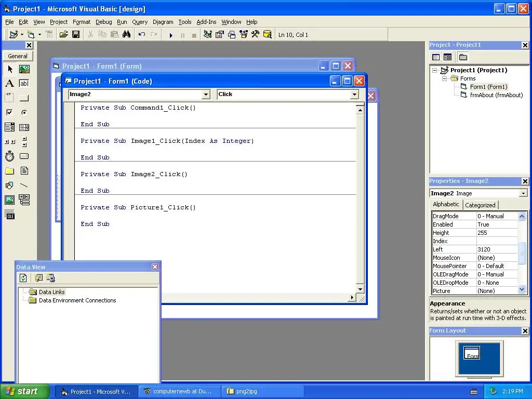Click the Find binoculars icon
Viewport: 532px width, 399px height.
[x=127, y=35]
